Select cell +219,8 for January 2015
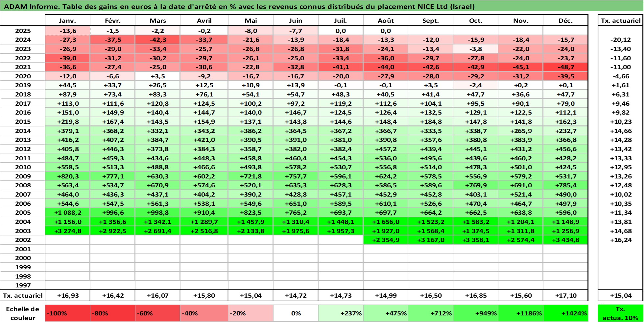Image resolution: width=644 pixels, height=322 pixels. (67, 121)
